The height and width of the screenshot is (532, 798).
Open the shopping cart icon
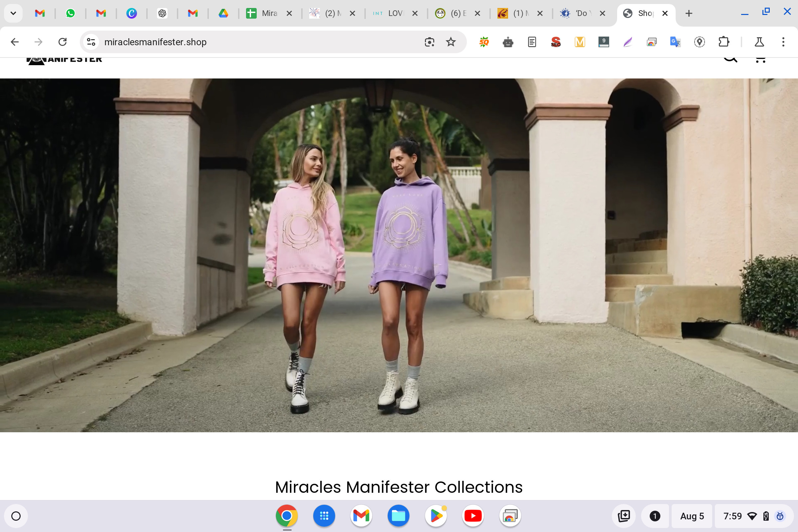click(760, 60)
